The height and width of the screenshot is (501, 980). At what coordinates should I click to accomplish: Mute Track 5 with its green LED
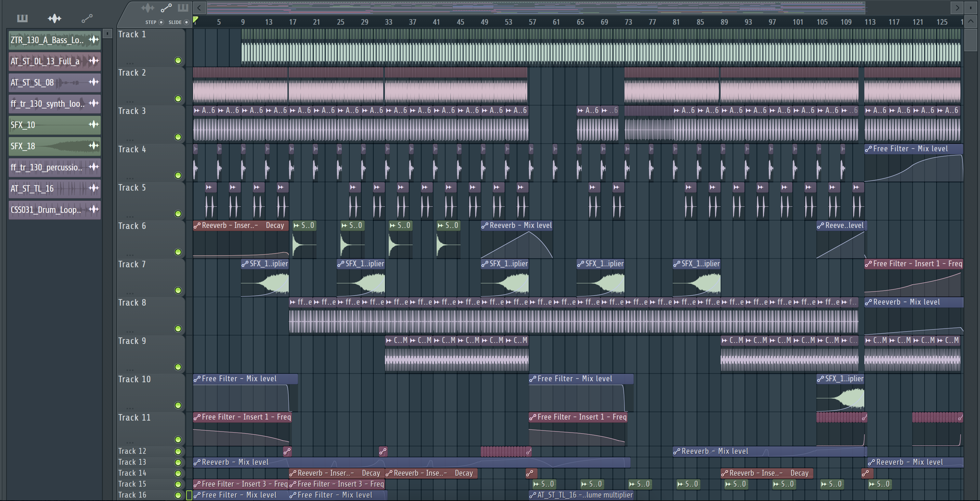[178, 214]
